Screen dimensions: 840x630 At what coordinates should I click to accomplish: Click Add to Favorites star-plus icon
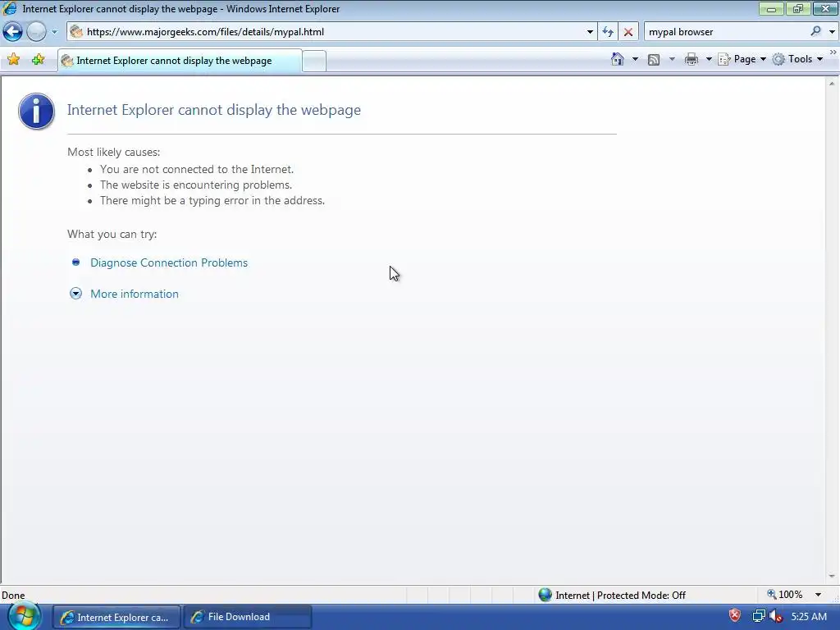(x=38, y=59)
